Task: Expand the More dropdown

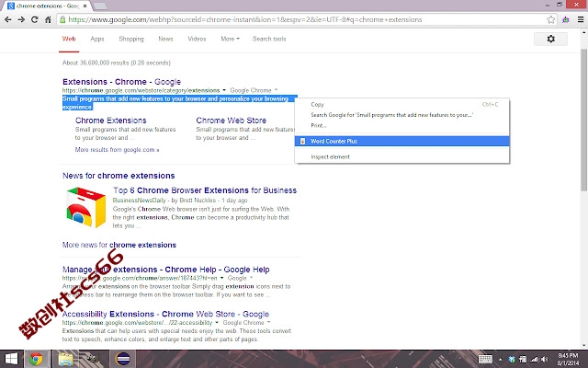Action: (230, 39)
